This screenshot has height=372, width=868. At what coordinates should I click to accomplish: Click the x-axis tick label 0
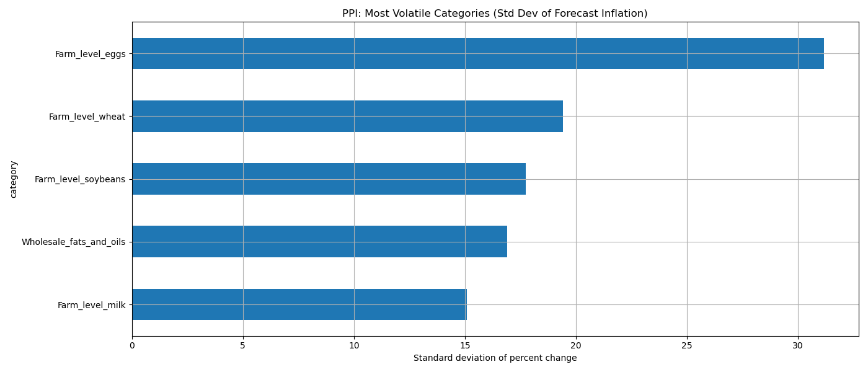132,345
